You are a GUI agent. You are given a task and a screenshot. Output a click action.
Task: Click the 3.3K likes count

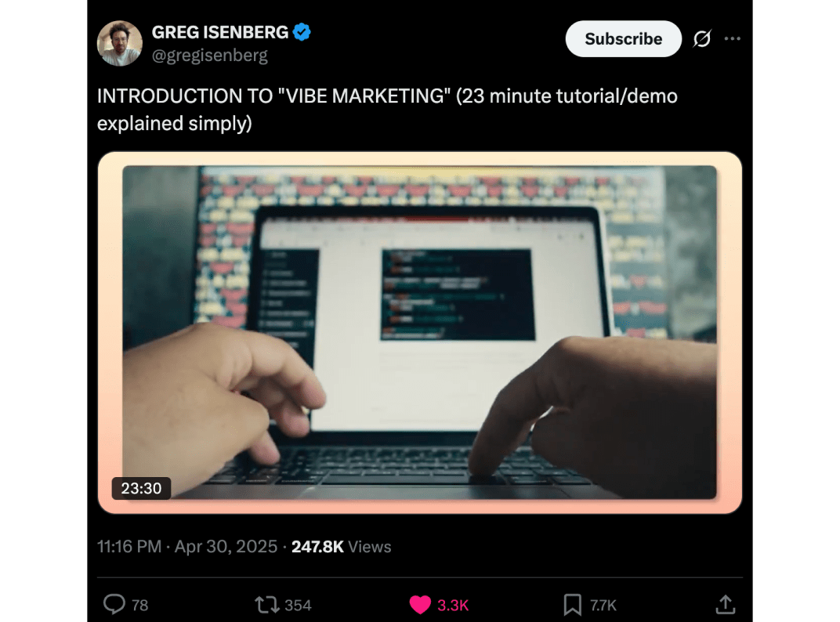[x=453, y=606]
